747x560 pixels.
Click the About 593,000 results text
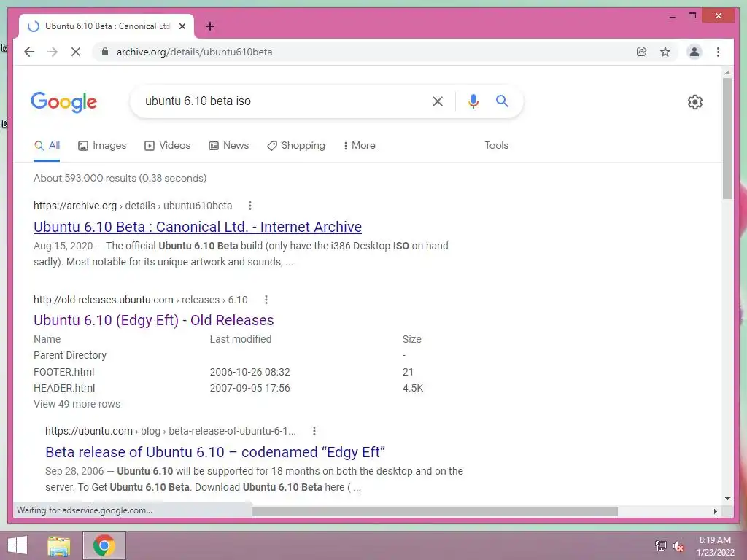tap(120, 178)
